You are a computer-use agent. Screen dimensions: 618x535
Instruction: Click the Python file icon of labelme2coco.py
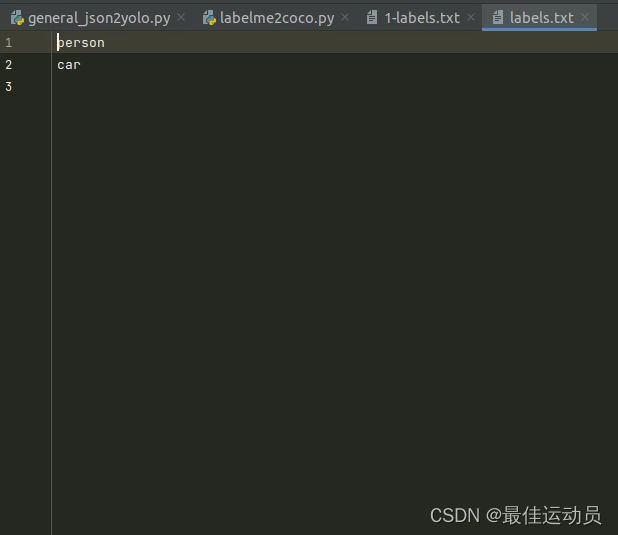[x=209, y=18]
